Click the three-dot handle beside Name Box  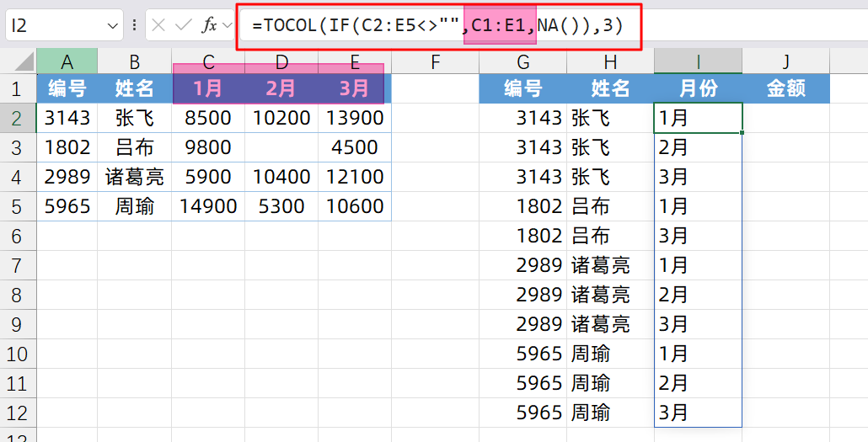click(x=135, y=25)
